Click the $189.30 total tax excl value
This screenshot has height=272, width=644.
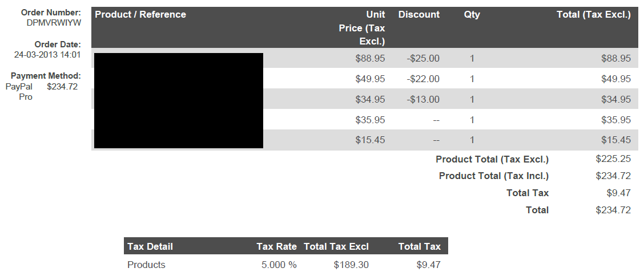click(x=351, y=265)
